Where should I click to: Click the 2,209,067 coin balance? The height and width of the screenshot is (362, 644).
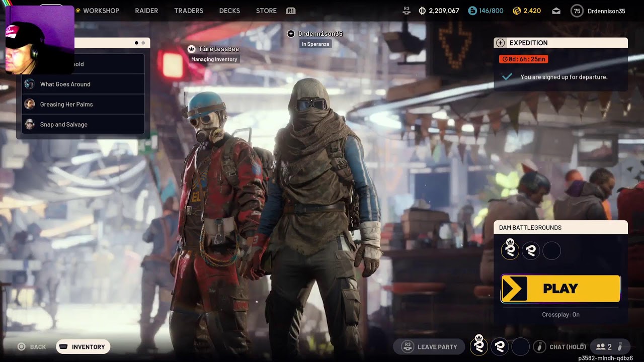[x=444, y=11]
